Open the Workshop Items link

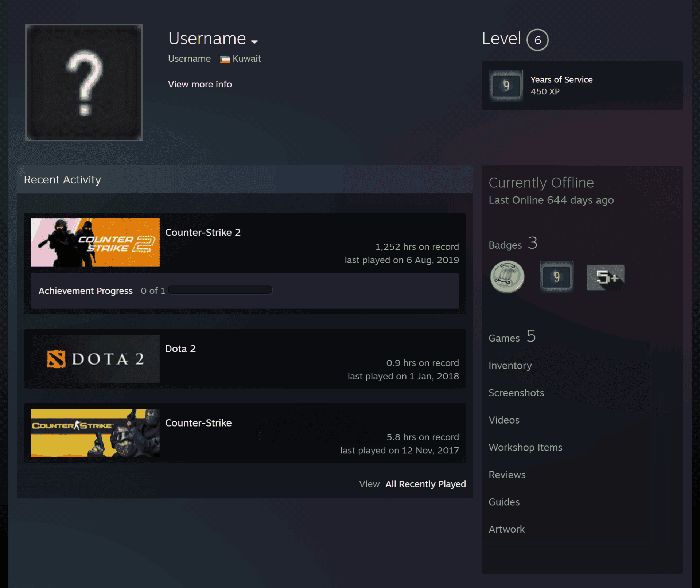(x=525, y=447)
